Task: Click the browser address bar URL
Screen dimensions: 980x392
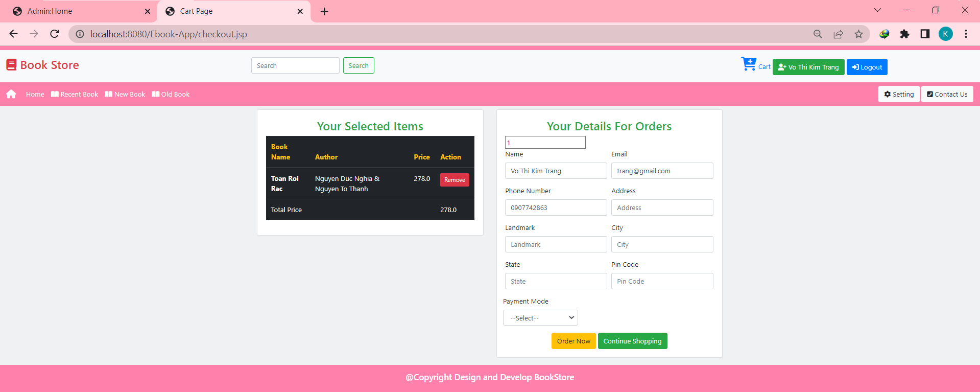Action: (169, 34)
